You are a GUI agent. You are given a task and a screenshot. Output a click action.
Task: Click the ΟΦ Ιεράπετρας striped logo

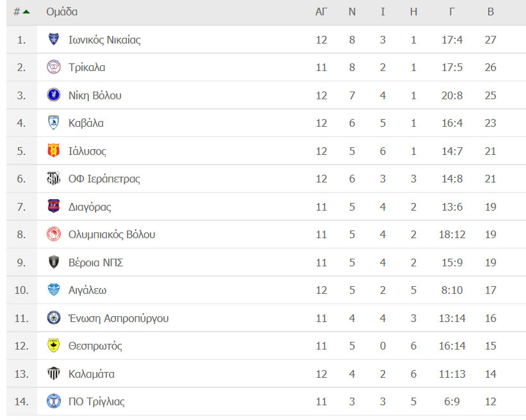coord(54,179)
